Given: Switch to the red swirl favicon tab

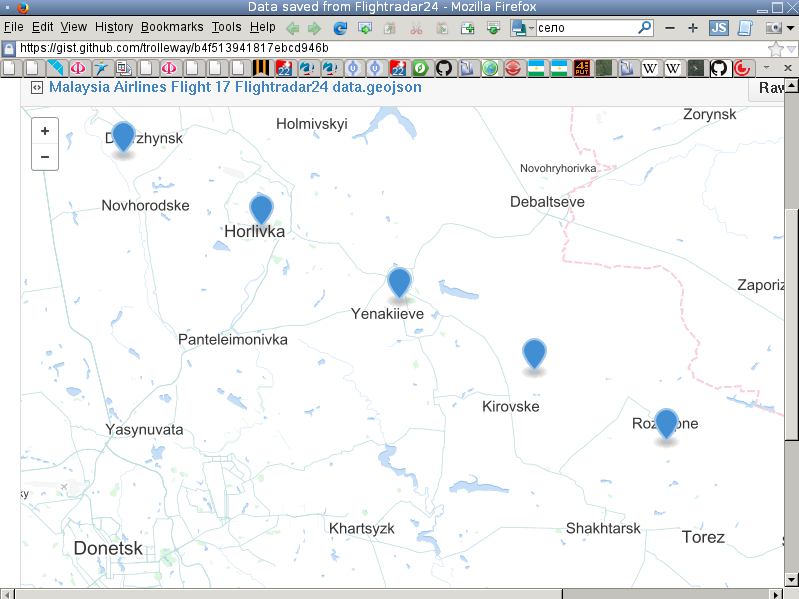Looking at the screenshot, I should tap(742, 68).
